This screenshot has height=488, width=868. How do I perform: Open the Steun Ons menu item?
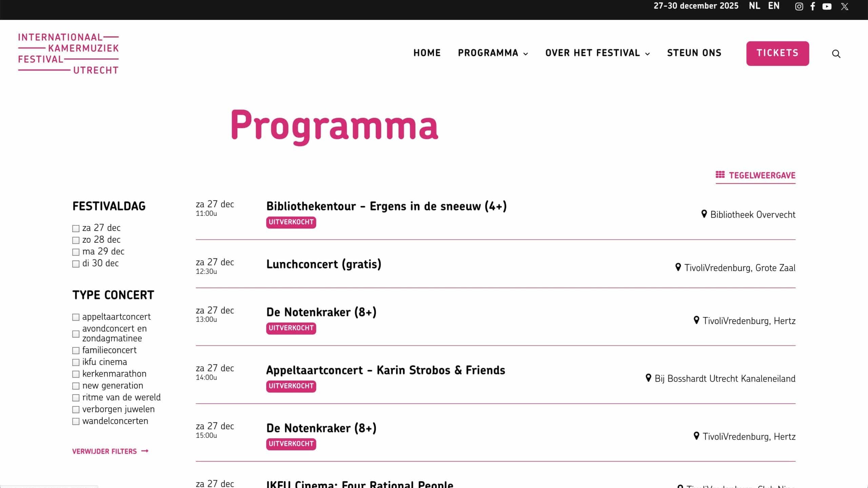(x=694, y=53)
